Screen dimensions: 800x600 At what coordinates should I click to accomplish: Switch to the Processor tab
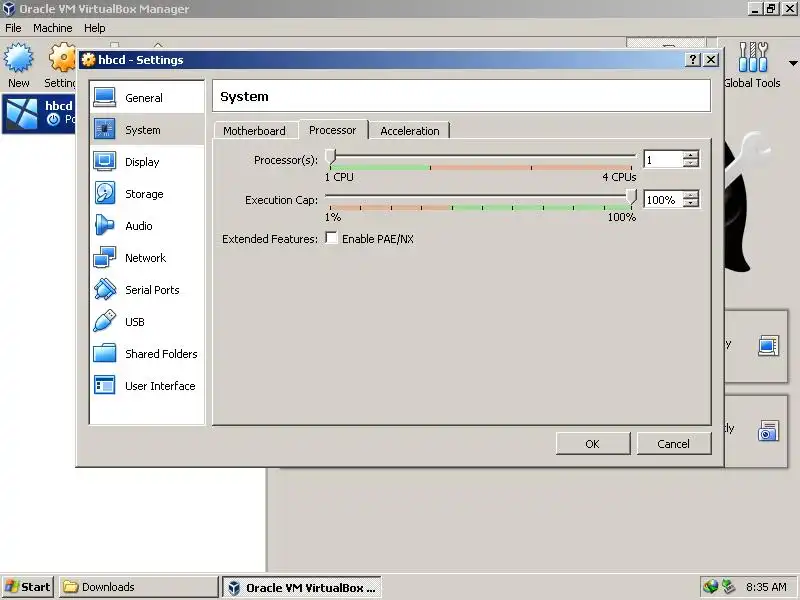click(333, 130)
